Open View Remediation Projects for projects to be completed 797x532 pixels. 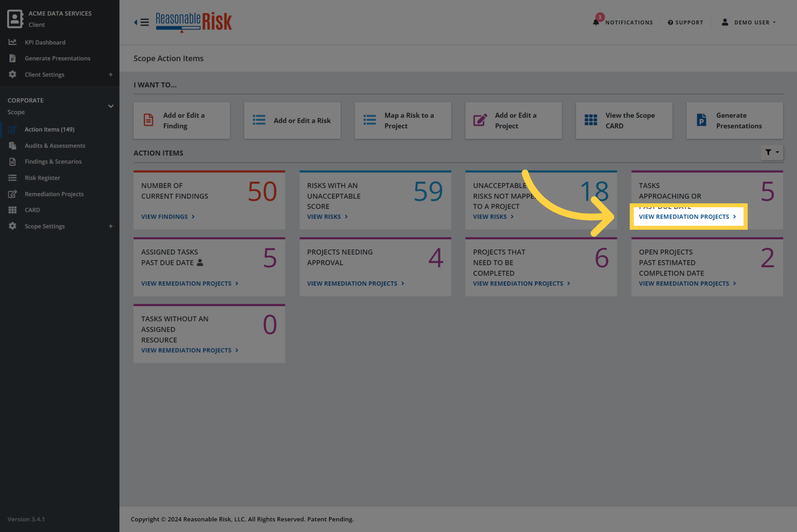[x=522, y=283]
